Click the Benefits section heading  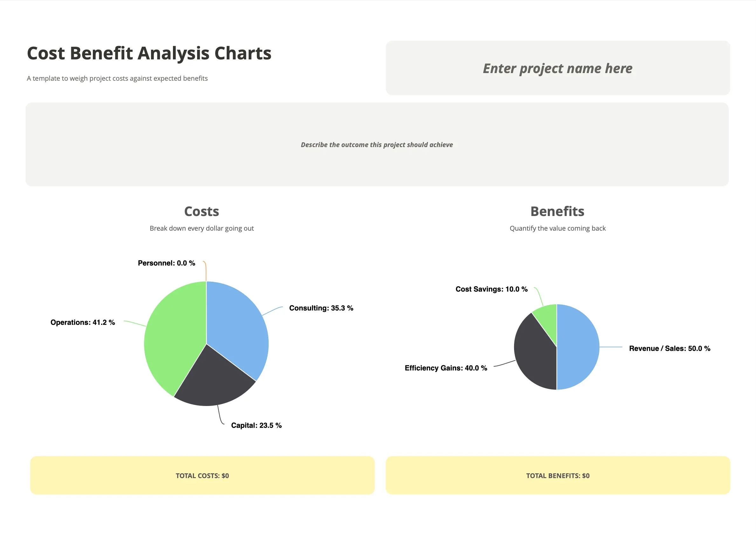point(557,211)
